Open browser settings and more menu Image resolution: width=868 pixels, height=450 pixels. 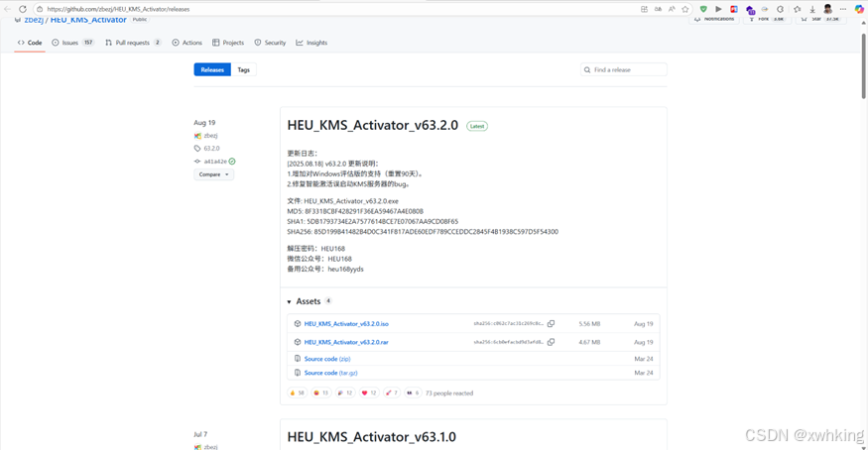[x=842, y=9]
